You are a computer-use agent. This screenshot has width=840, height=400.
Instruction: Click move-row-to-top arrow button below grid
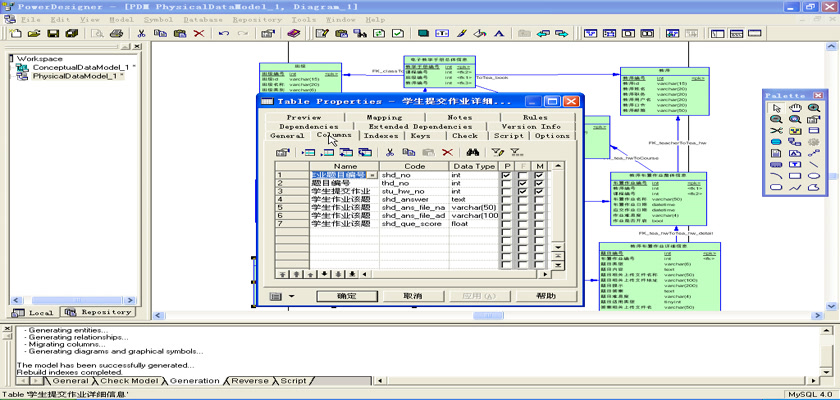(x=281, y=274)
